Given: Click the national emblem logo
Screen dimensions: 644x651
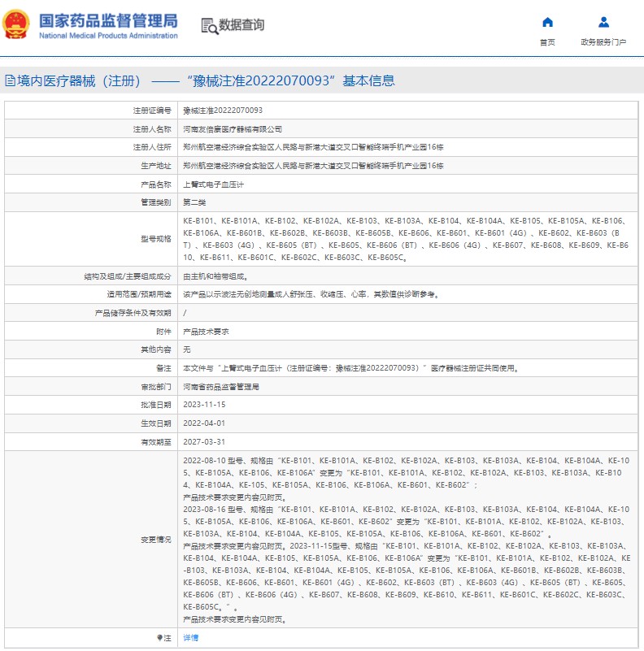Looking at the screenshot, I should click(x=15, y=24).
